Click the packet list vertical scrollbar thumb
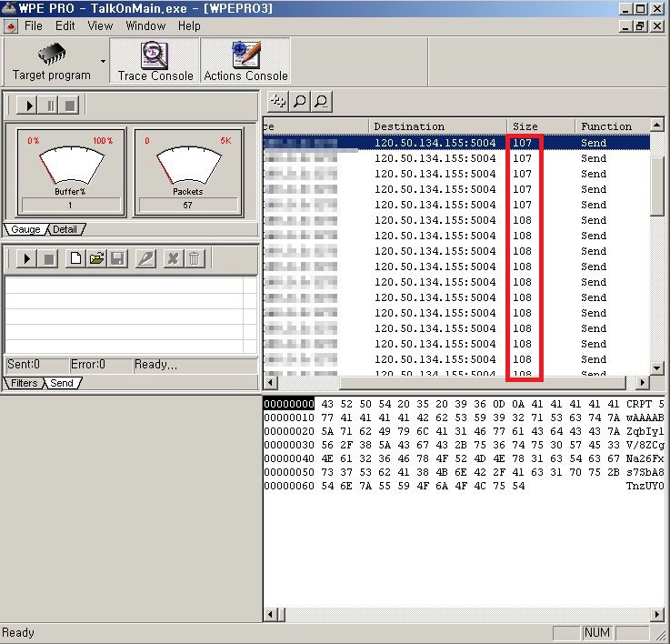The width and height of the screenshot is (670, 644). click(657, 186)
